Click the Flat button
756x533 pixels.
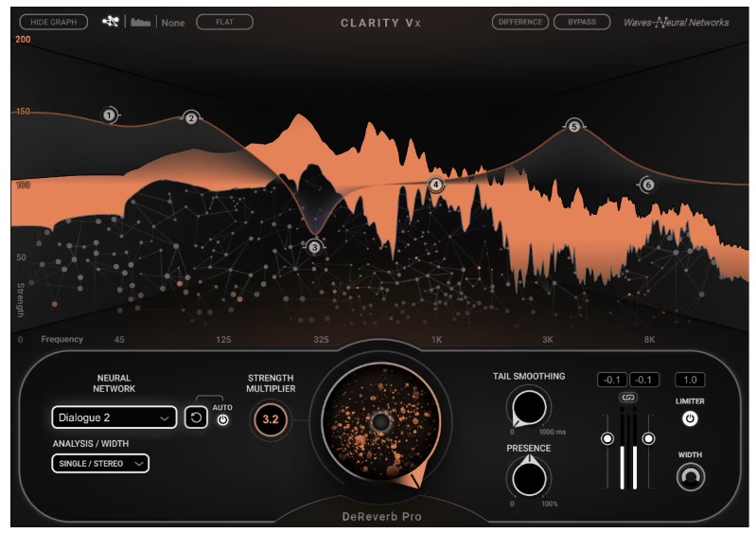[x=224, y=22]
